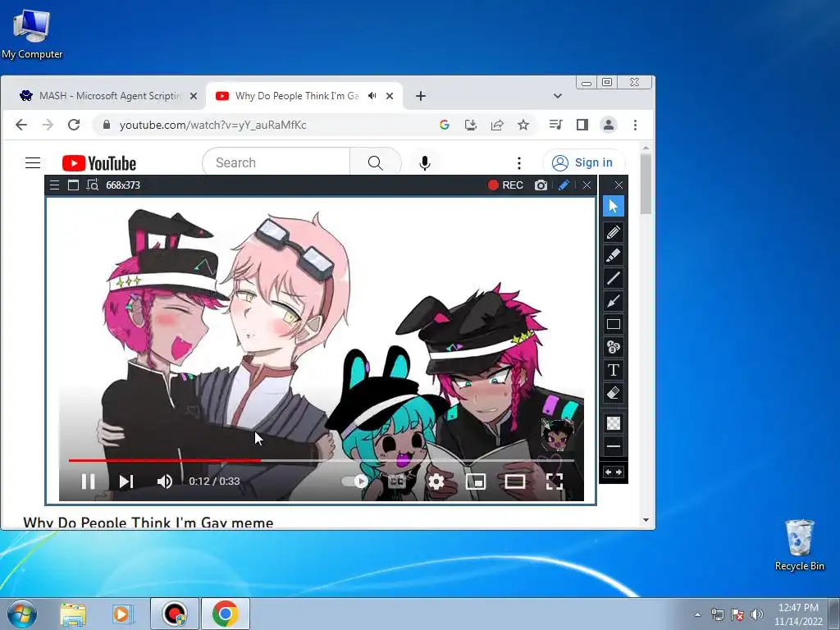Open the system tray volume icon

(757, 614)
